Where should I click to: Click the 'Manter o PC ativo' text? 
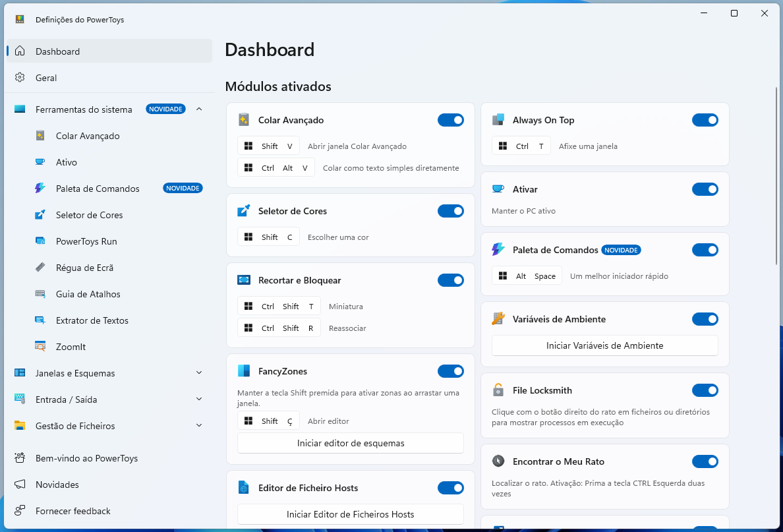pyautogui.click(x=523, y=211)
